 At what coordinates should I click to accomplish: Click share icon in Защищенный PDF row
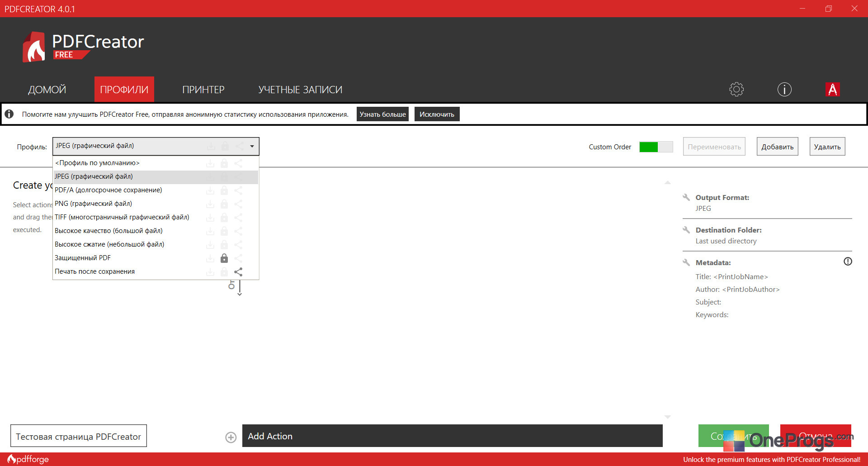coord(238,258)
